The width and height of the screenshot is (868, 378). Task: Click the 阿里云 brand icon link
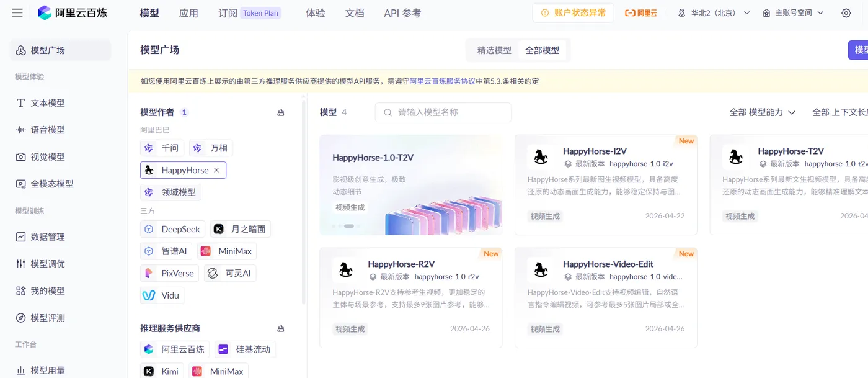(640, 13)
